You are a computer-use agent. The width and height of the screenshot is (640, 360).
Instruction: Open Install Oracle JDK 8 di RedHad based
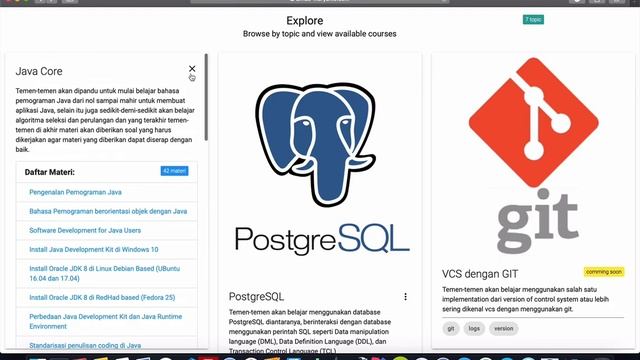tap(102, 298)
